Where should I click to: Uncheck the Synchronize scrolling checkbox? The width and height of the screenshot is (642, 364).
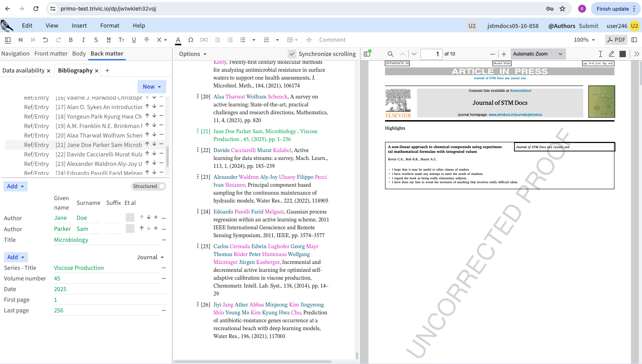[x=292, y=54]
